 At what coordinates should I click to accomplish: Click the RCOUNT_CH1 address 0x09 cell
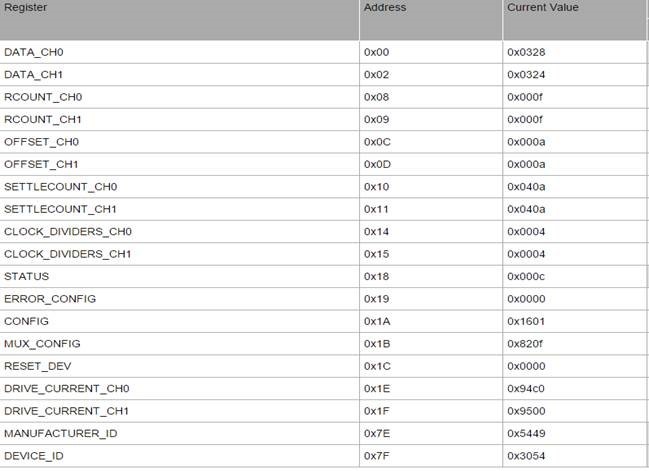[x=431, y=120]
